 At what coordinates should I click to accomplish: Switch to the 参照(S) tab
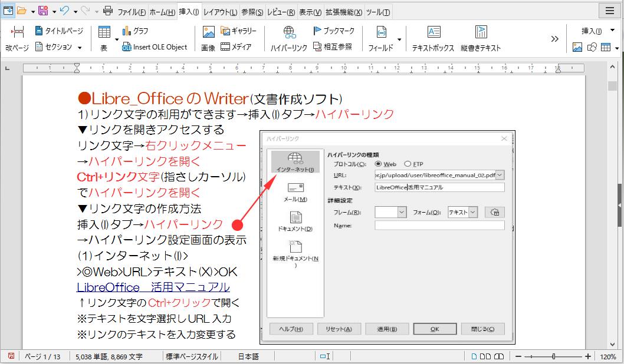(x=252, y=12)
